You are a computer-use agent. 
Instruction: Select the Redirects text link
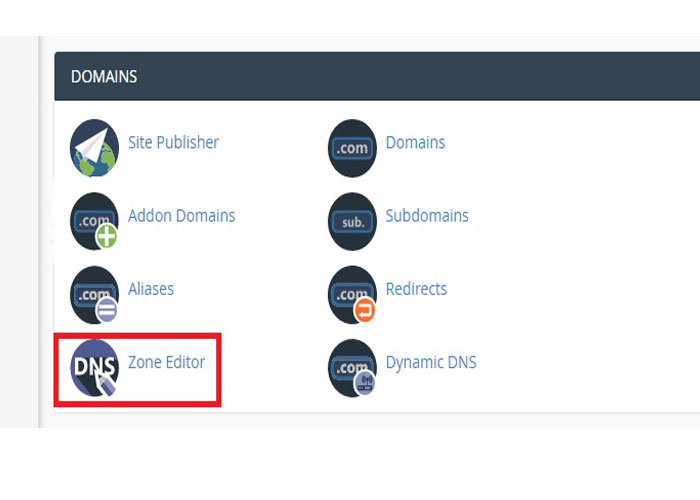click(416, 289)
